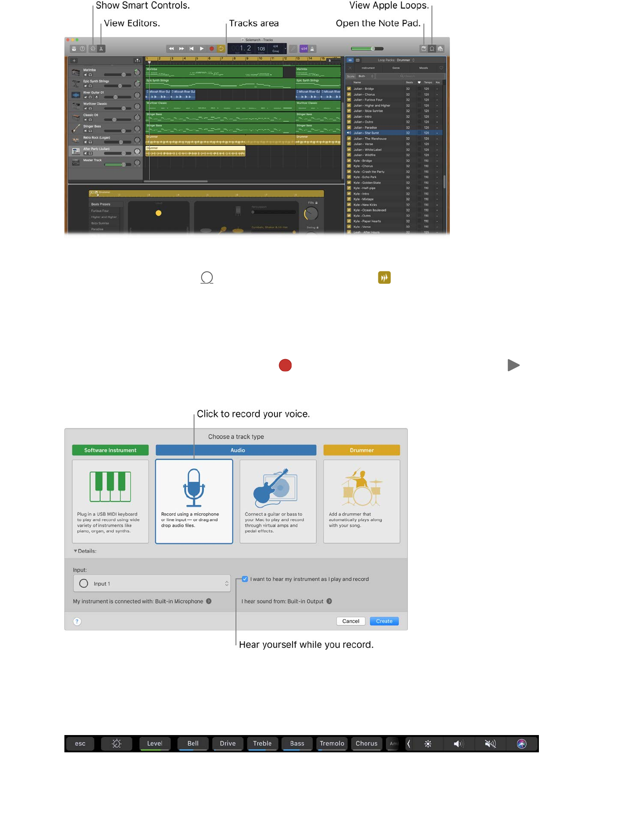Toggle hear my instrument as I play checkbox
This screenshot has width=644, height=820.
coord(245,579)
